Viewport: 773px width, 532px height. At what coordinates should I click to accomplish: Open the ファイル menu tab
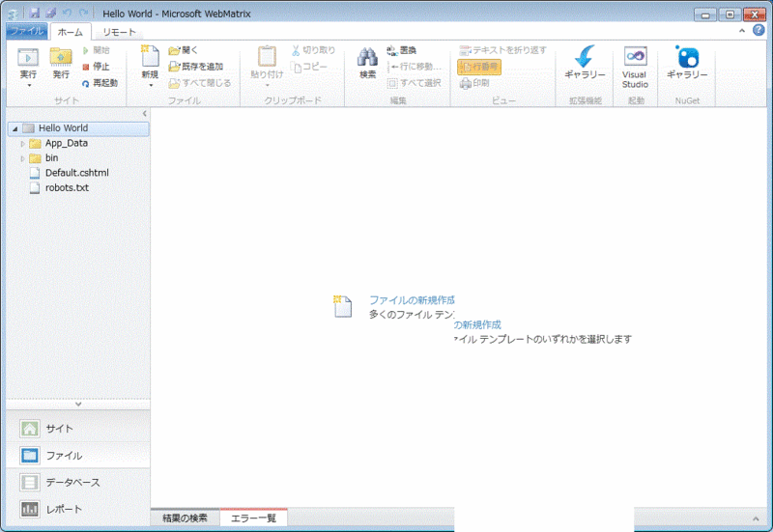(x=27, y=31)
